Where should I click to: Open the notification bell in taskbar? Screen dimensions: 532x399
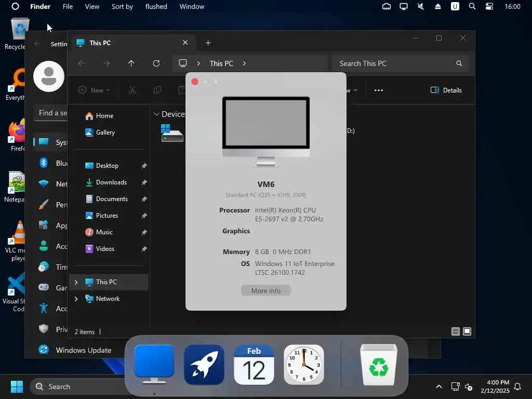tap(518, 387)
